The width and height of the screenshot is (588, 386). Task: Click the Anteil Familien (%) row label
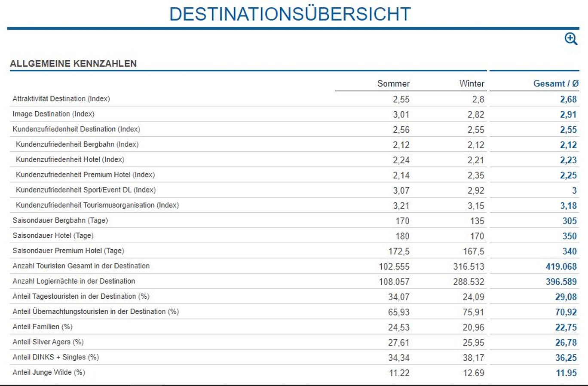43,327
